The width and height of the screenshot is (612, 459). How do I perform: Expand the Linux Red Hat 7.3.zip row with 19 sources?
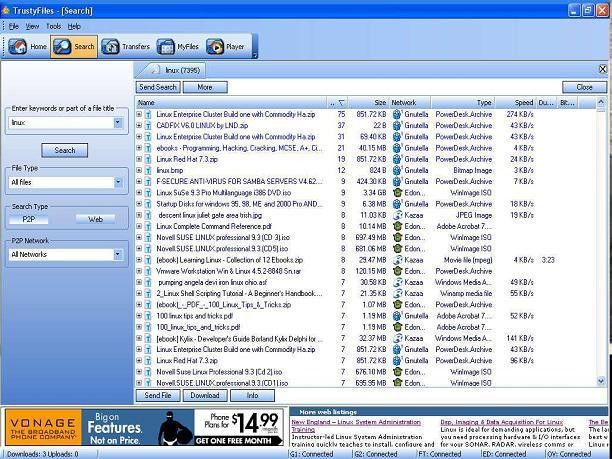(x=139, y=159)
